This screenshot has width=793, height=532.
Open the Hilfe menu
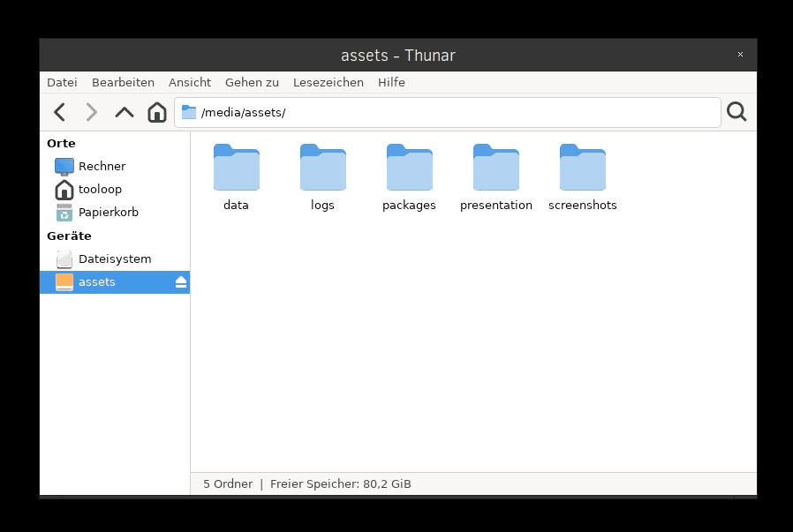click(x=391, y=82)
